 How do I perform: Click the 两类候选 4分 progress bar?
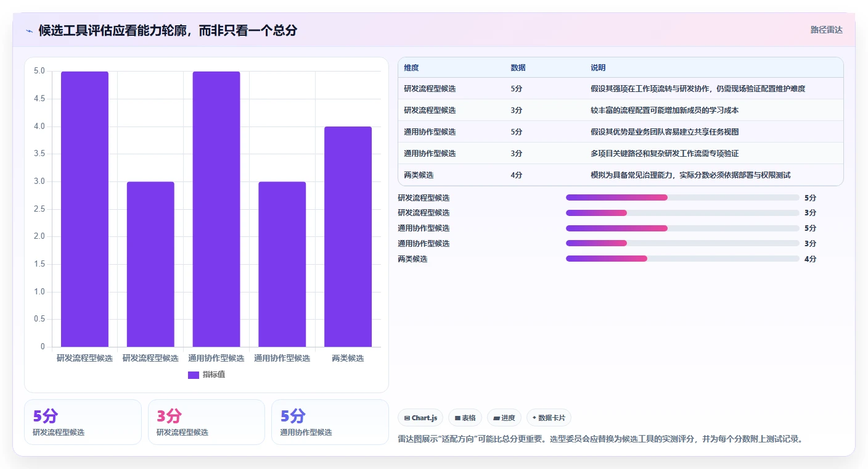682,259
